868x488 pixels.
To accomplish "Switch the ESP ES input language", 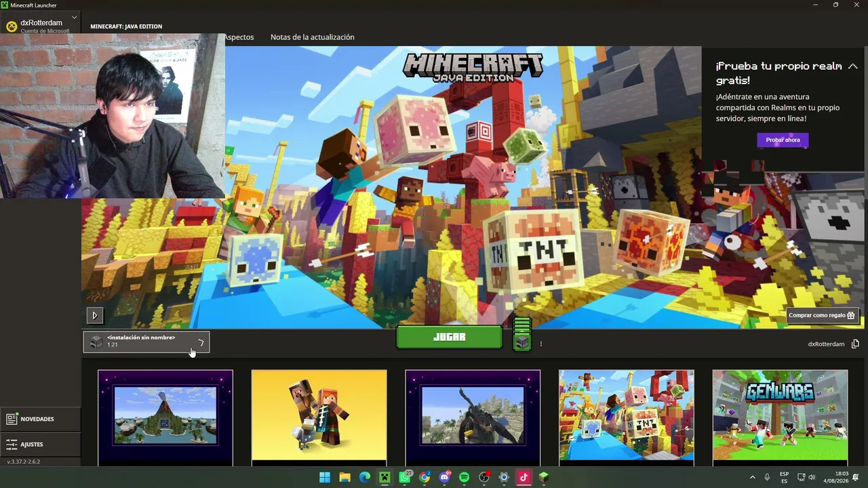I will [x=785, y=477].
